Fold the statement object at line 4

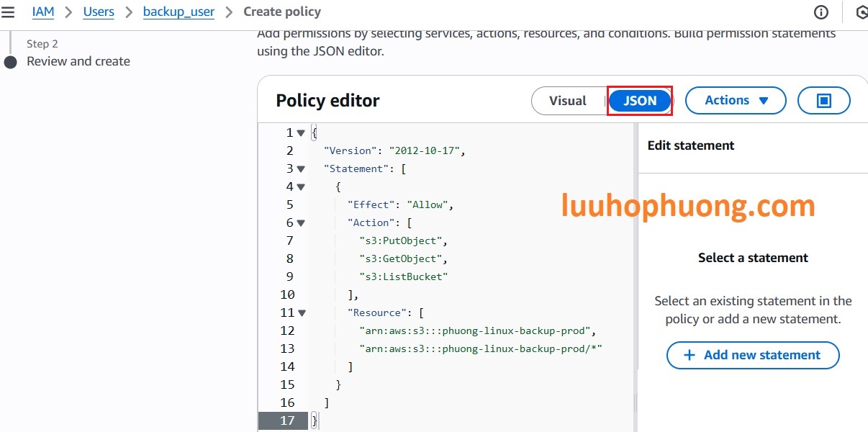click(301, 187)
